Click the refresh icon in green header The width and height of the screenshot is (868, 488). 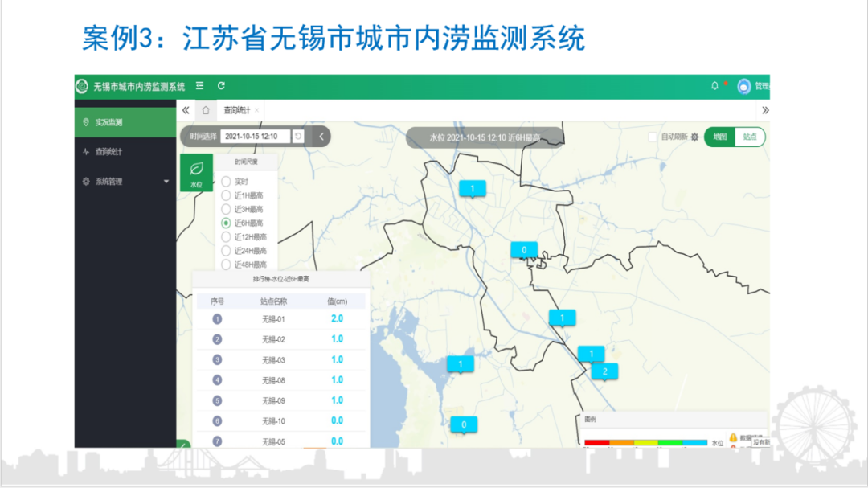221,86
